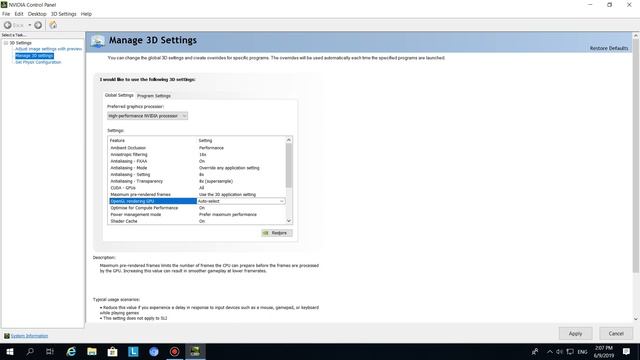Click Restore Defaults link

pos(609,48)
